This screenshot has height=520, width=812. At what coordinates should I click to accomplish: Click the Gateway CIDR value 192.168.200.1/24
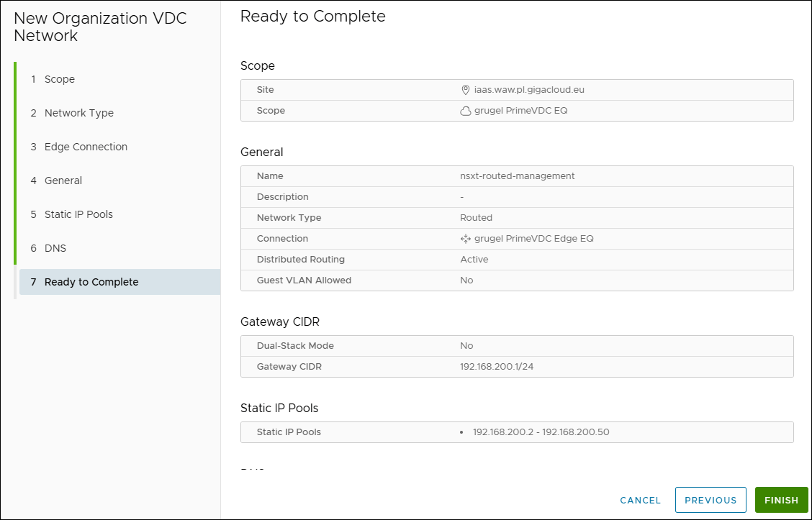click(x=497, y=367)
